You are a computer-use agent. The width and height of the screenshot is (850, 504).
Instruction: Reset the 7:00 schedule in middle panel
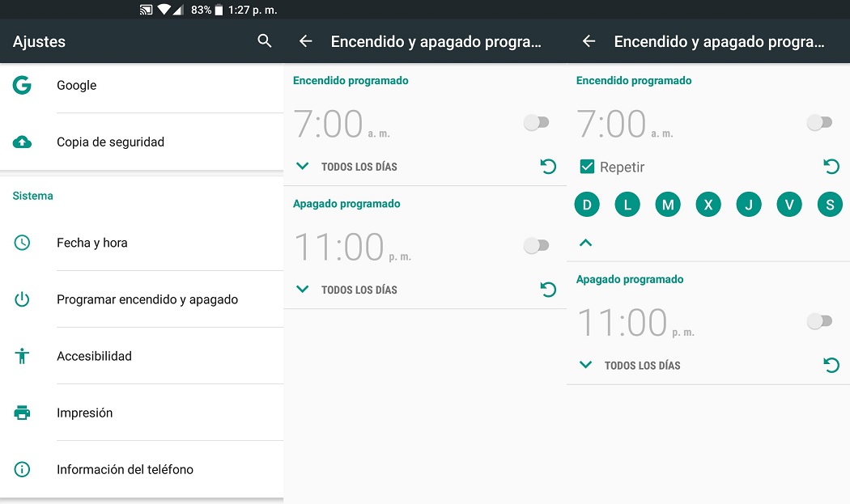pyautogui.click(x=549, y=167)
